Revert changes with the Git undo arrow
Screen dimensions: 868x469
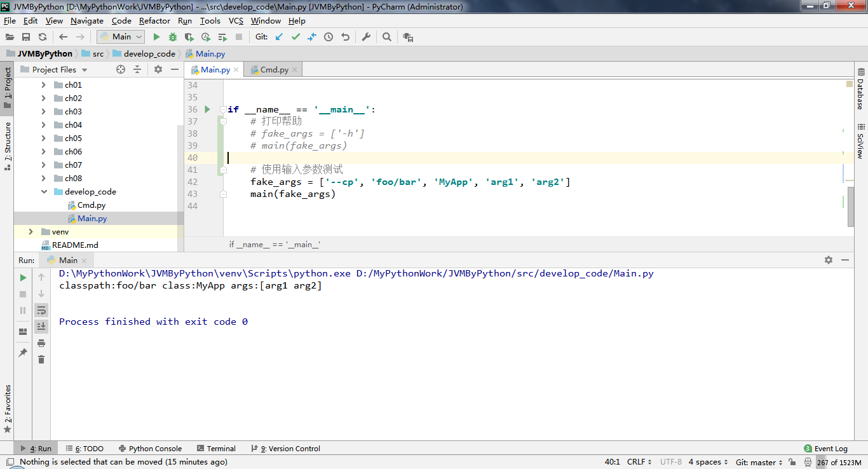coord(345,37)
